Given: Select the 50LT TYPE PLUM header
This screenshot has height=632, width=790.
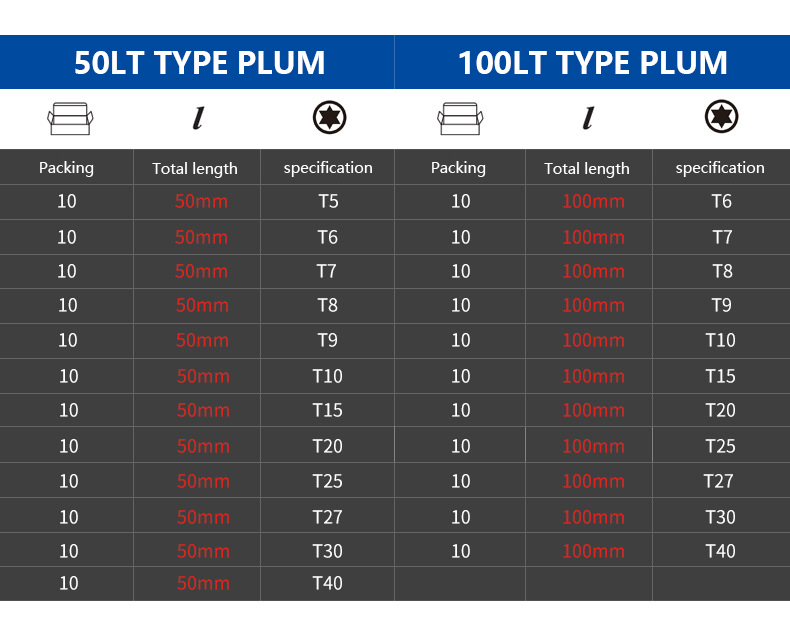Looking at the screenshot, I should pos(200,63).
